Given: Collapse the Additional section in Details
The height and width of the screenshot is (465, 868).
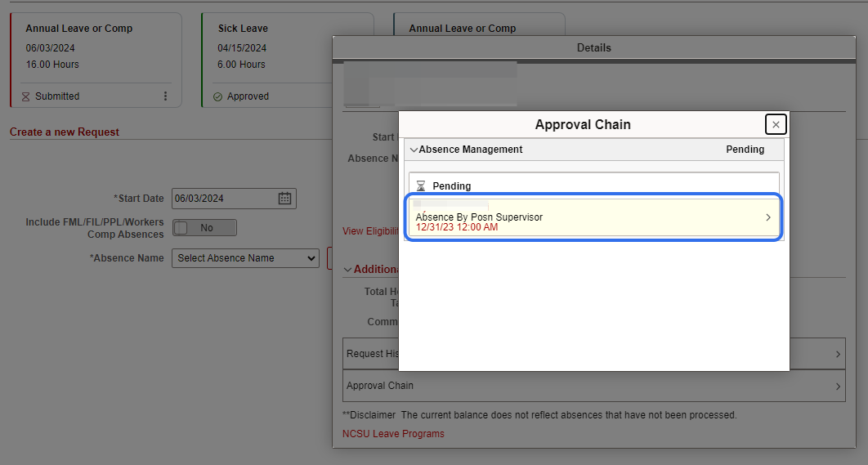Looking at the screenshot, I should coord(347,270).
